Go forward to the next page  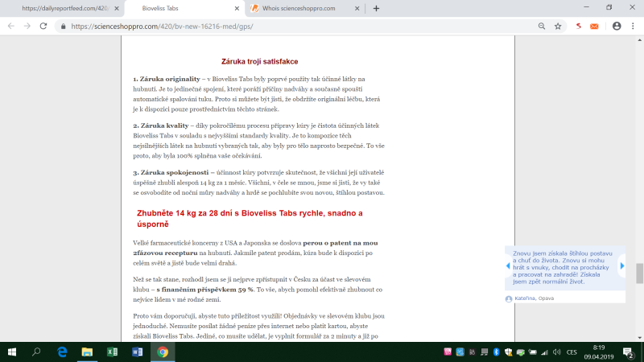pos(27,27)
